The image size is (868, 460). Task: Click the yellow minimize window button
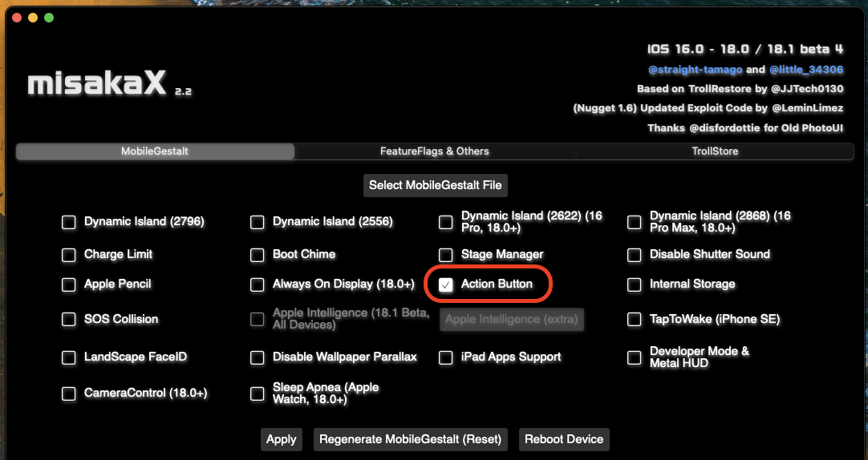[33, 18]
